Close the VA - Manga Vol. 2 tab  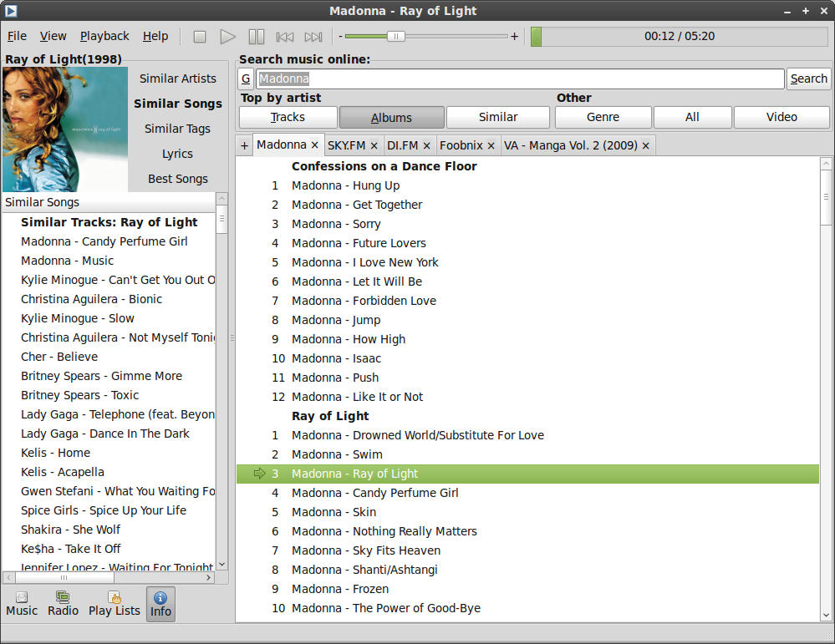pos(645,146)
